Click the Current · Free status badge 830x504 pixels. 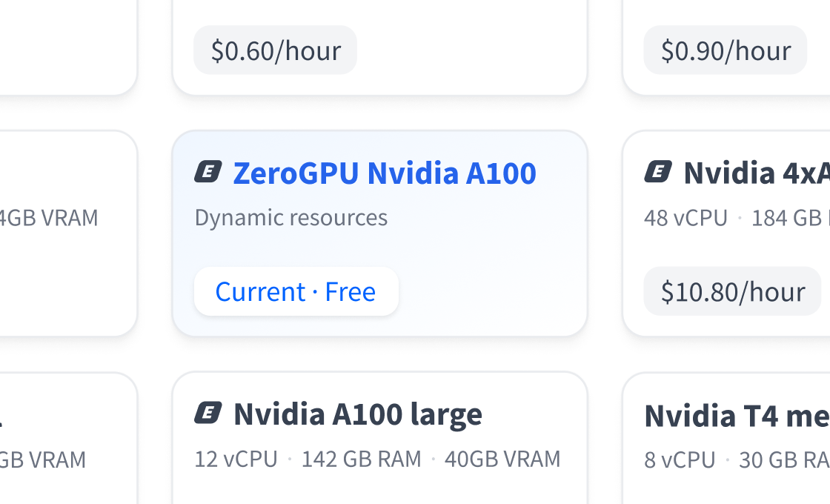point(296,291)
